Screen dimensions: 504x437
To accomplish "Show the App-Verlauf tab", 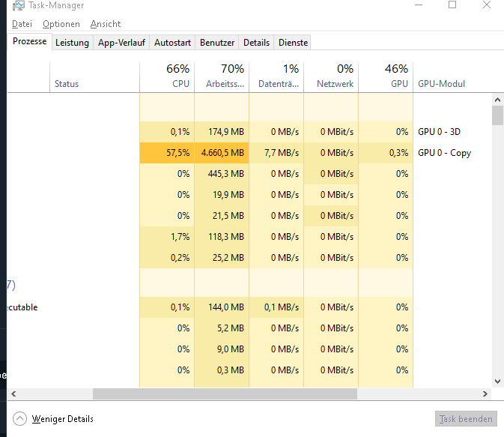I will click(122, 43).
